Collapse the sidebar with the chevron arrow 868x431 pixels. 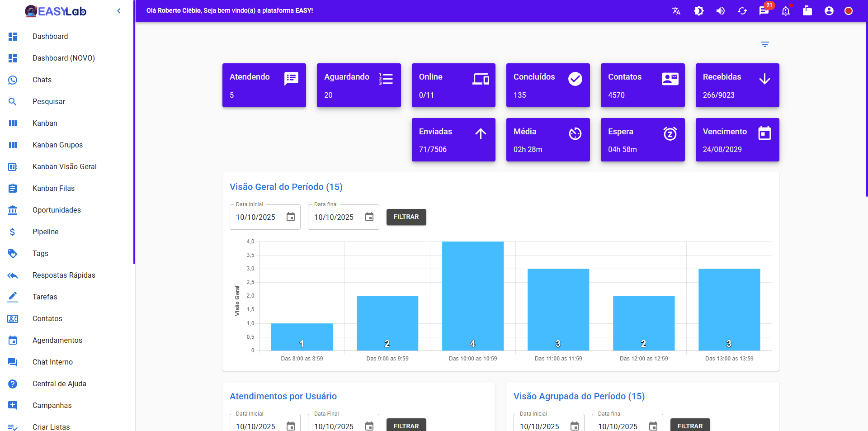(x=119, y=11)
